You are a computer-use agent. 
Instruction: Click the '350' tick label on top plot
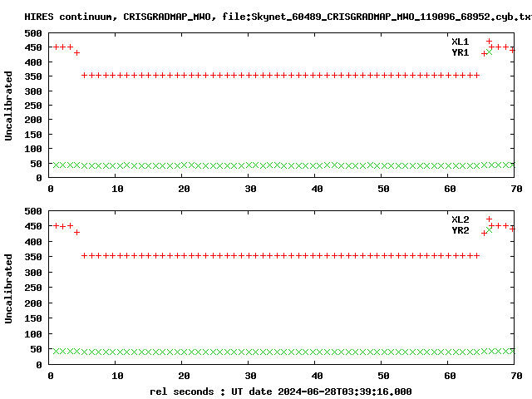[33, 76]
